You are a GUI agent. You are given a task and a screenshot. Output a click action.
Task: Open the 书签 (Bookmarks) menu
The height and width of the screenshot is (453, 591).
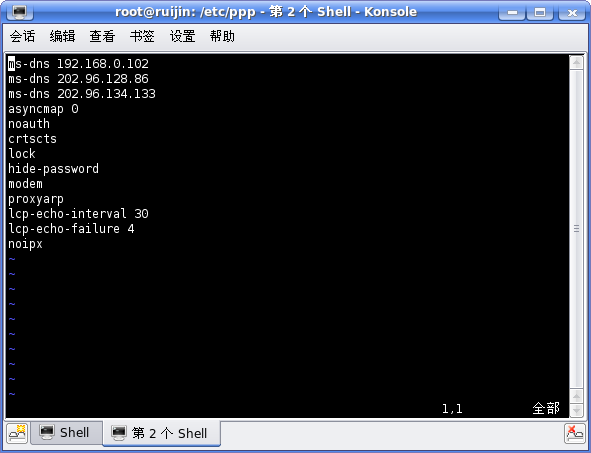(x=142, y=36)
